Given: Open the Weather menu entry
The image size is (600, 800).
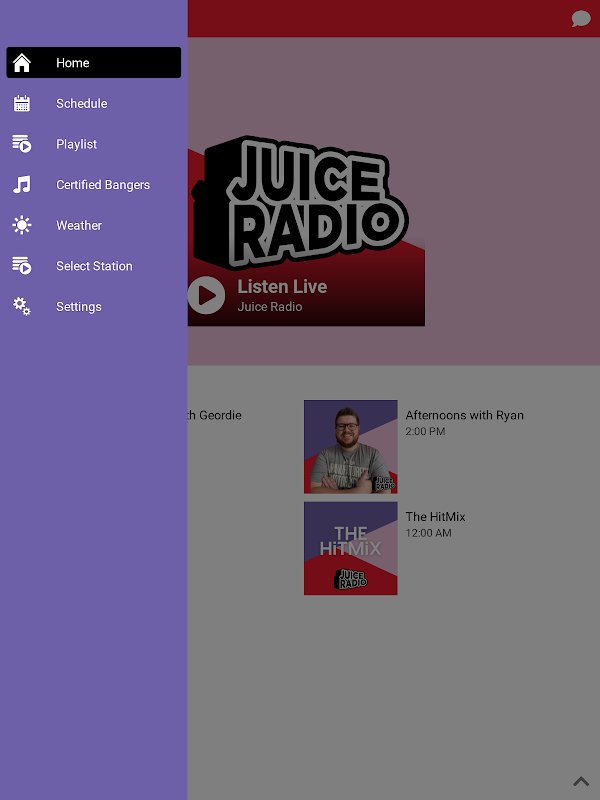Looking at the screenshot, I should point(93,225).
